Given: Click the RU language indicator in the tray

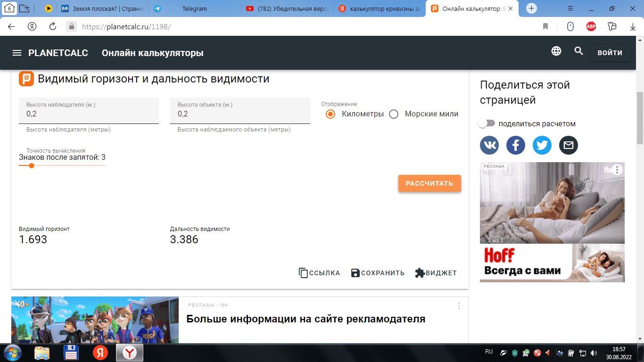Looking at the screenshot, I should point(489,352).
